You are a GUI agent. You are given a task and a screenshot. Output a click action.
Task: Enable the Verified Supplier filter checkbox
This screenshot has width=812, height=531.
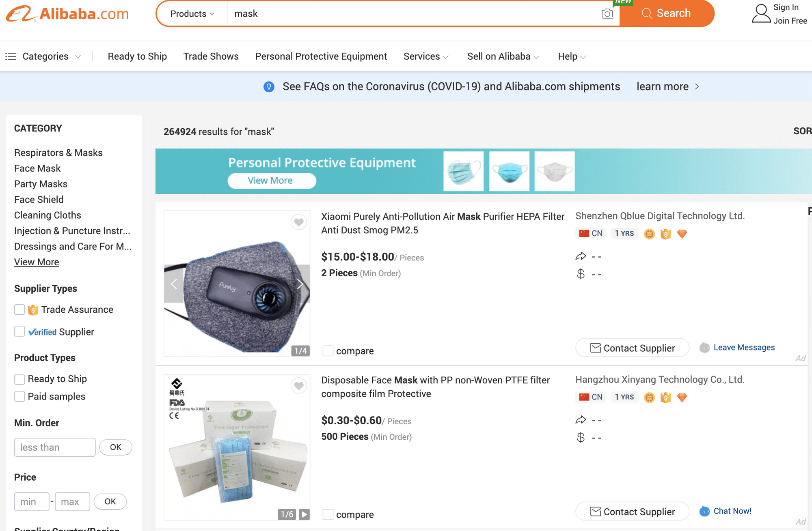pyautogui.click(x=19, y=331)
